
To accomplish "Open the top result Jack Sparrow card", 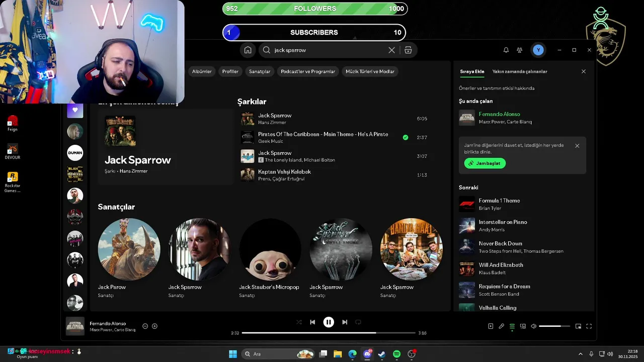I will coord(166,147).
